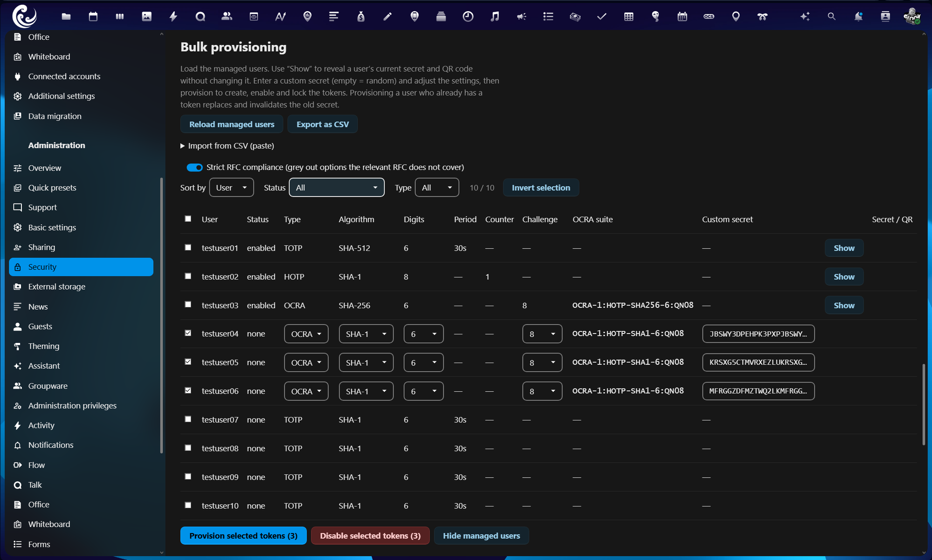Edit testuser04 custom secret field
The height and width of the screenshot is (560, 932).
point(758,334)
